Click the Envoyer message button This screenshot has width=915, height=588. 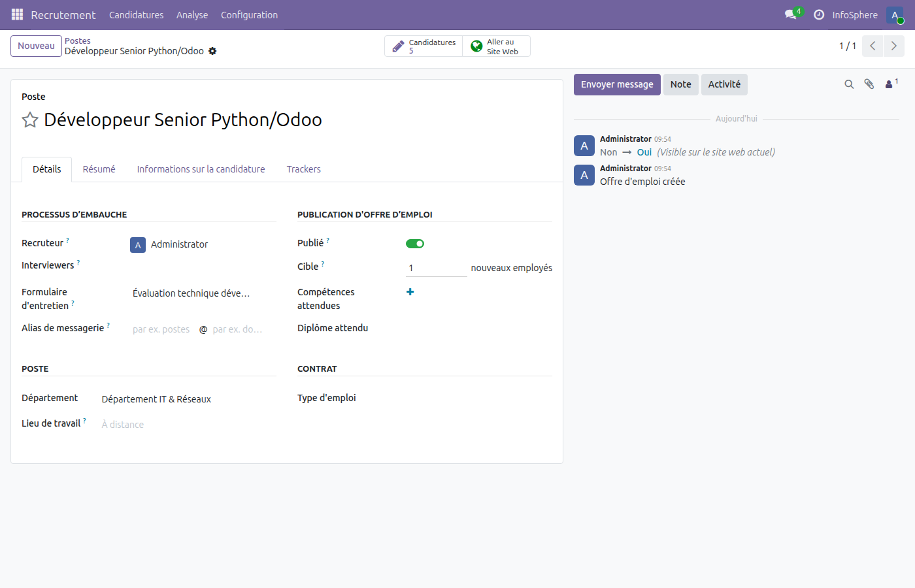tap(616, 84)
